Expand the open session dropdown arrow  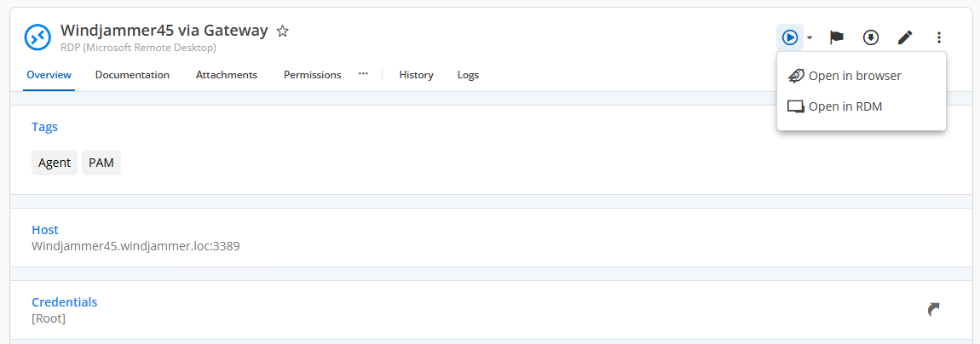(x=810, y=38)
